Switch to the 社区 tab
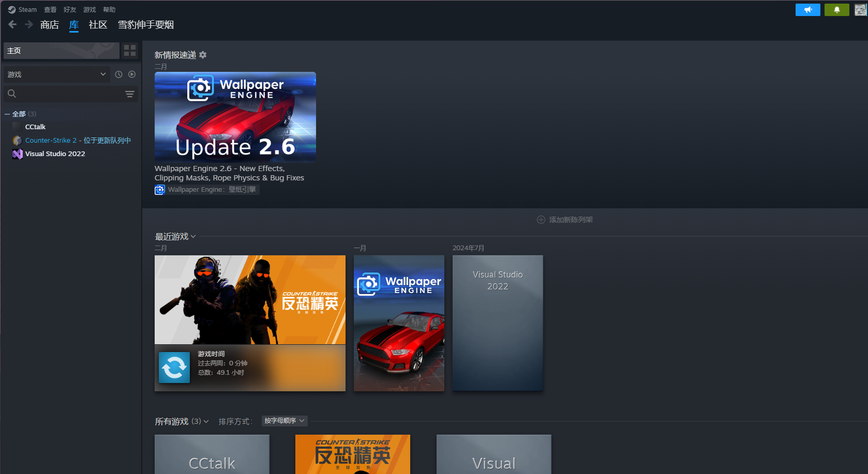The height and width of the screenshot is (474, 868). 98,24
